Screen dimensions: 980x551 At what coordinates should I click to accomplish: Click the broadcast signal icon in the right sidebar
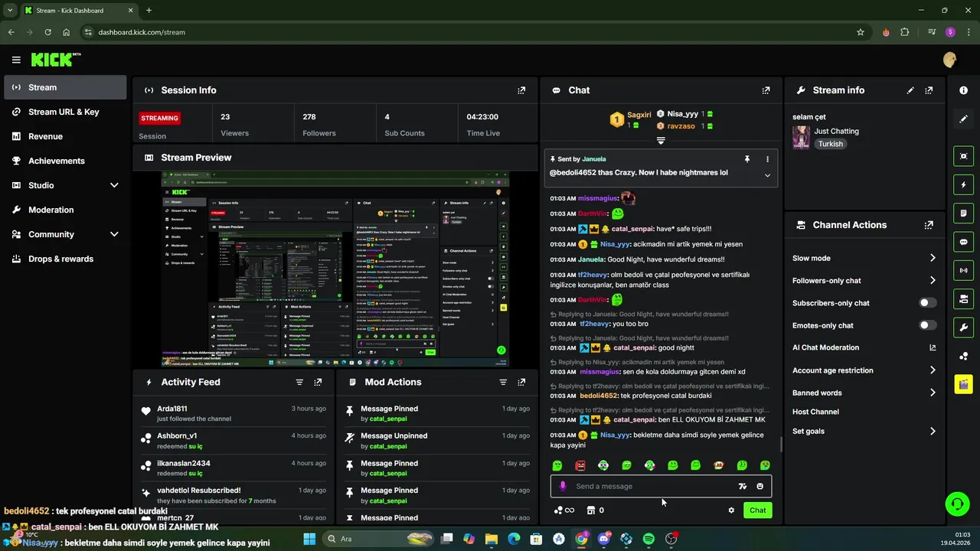tap(963, 270)
